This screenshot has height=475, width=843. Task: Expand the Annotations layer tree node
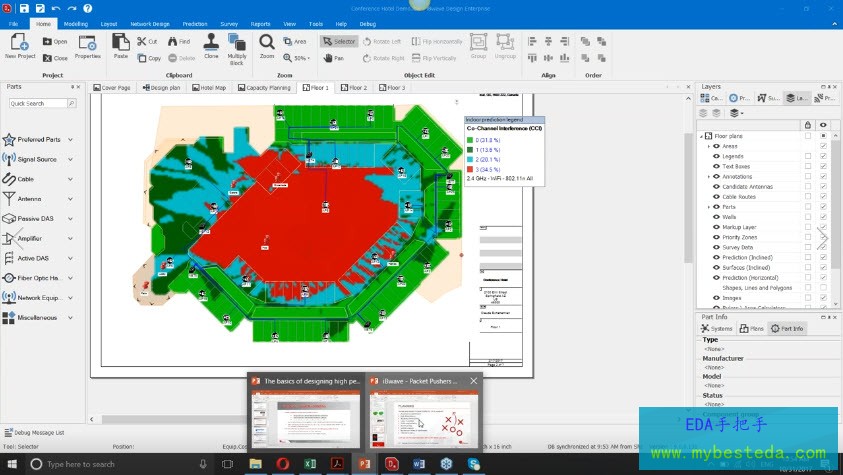pos(709,177)
